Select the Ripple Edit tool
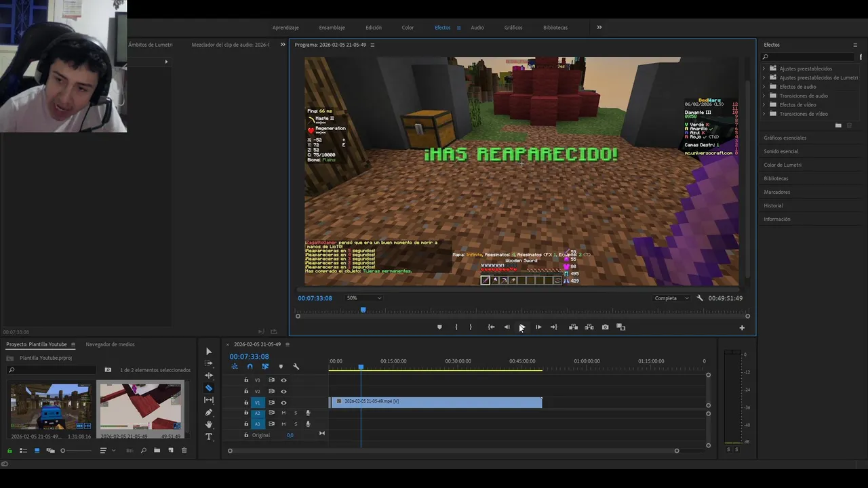 pos(208,375)
